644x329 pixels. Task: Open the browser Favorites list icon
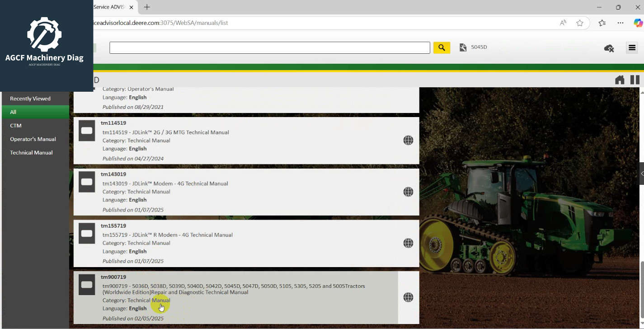pyautogui.click(x=602, y=23)
